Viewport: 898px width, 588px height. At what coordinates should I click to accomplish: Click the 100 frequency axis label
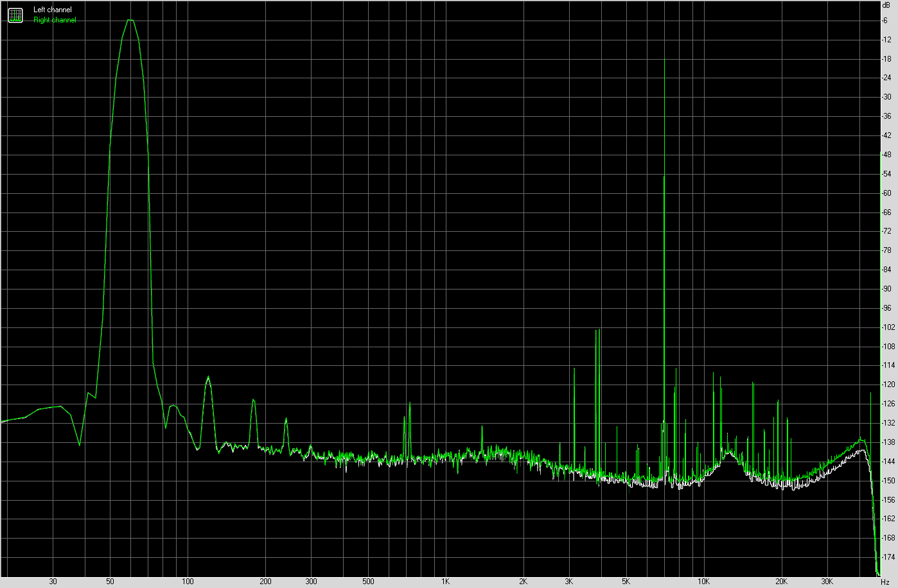[x=188, y=582]
